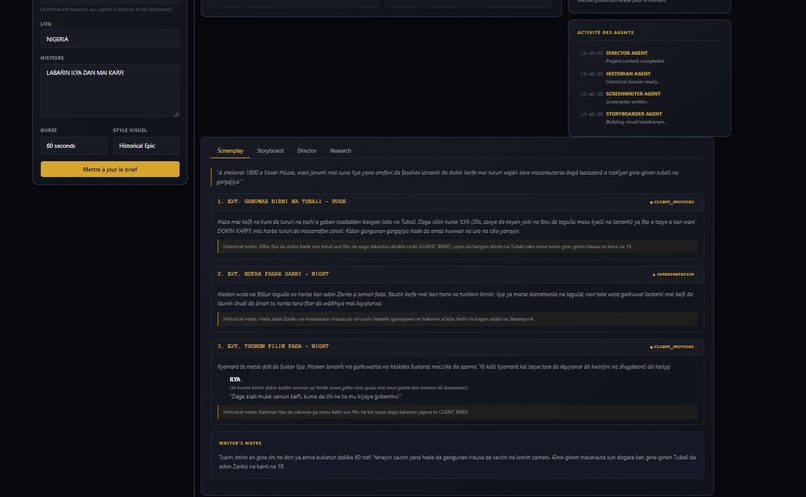Click the LIEU field containing NIGERIA

click(x=110, y=39)
